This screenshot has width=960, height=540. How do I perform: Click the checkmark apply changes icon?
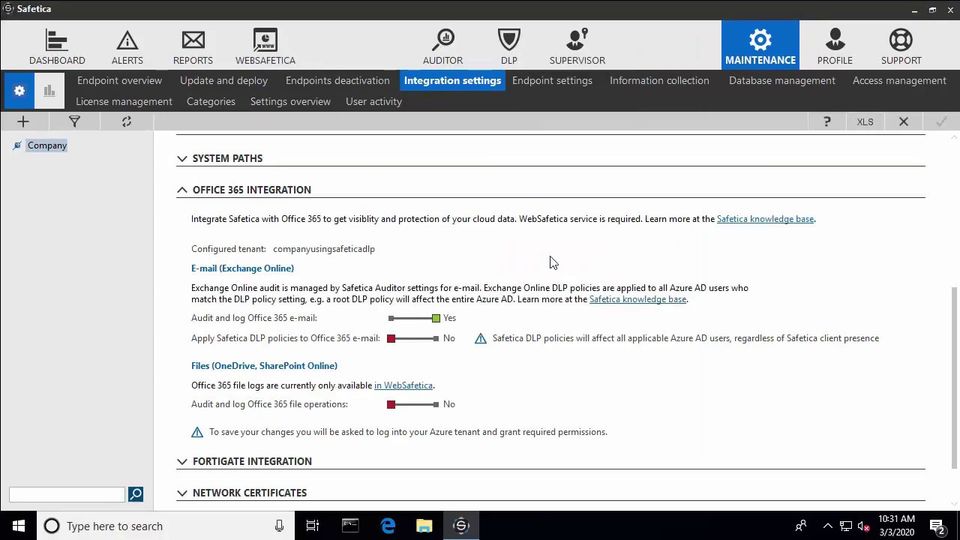[x=941, y=121]
